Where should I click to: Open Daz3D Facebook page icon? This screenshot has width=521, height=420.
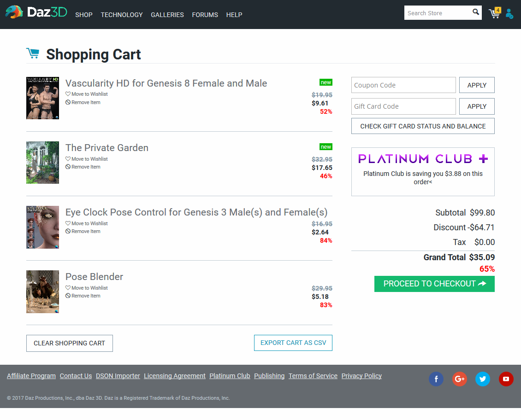[436, 379]
